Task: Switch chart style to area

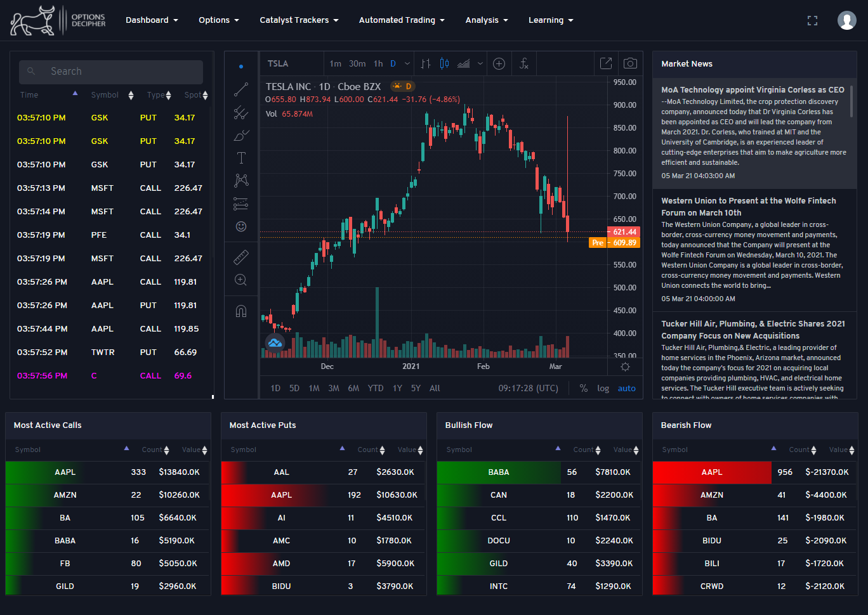Action: tap(464, 63)
